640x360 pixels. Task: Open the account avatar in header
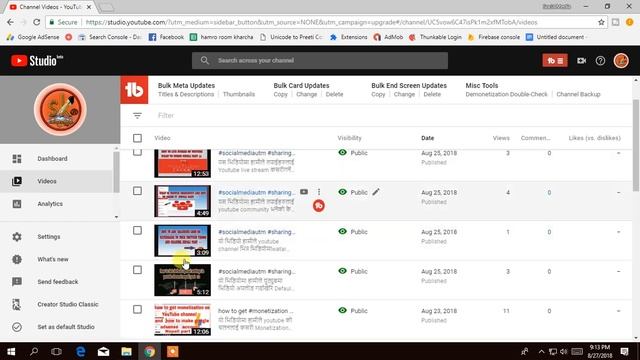tap(621, 61)
